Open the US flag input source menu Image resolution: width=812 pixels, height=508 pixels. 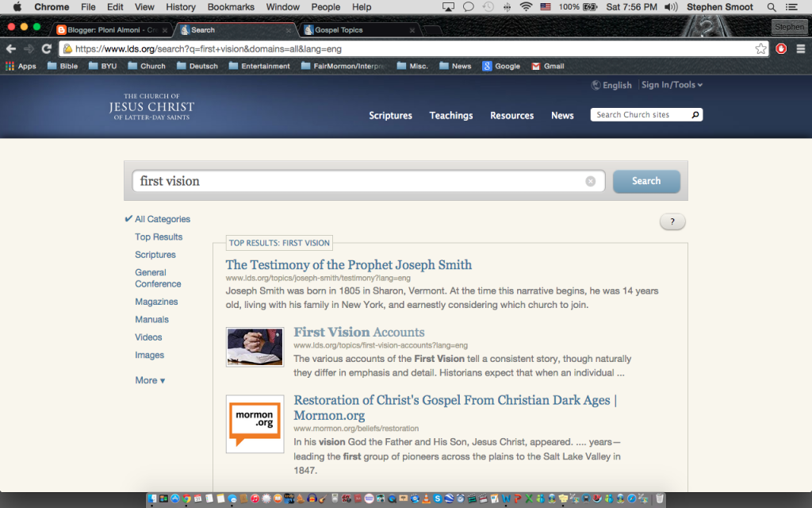tap(546, 6)
